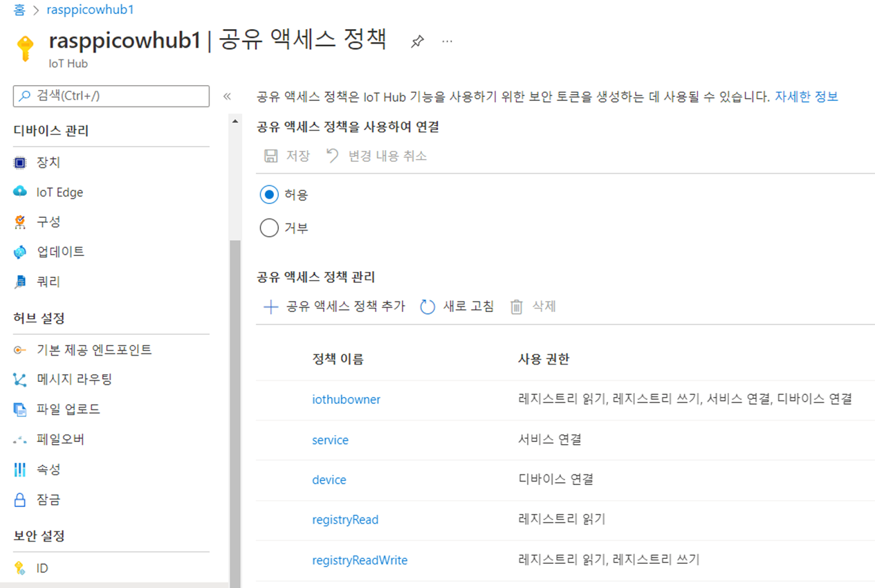Open the more options ellipsis in the header
875x588 pixels.
tap(447, 42)
